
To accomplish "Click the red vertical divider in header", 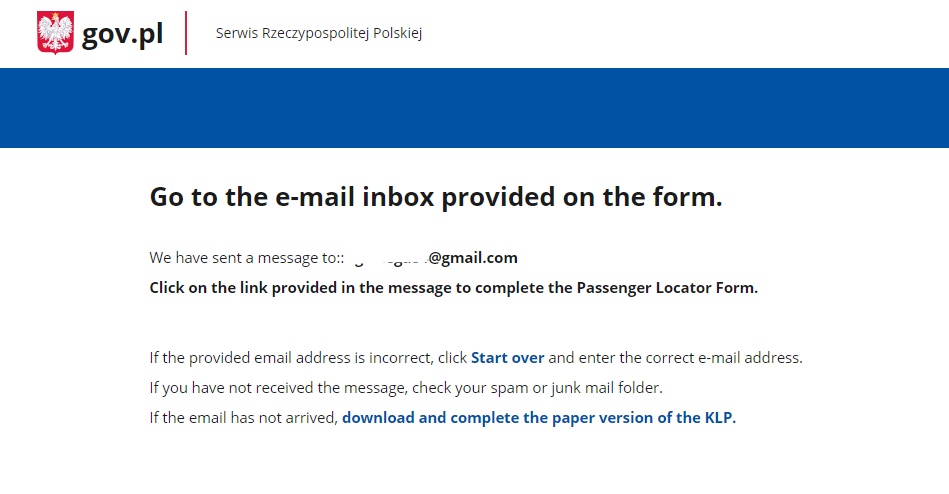I will (x=186, y=33).
